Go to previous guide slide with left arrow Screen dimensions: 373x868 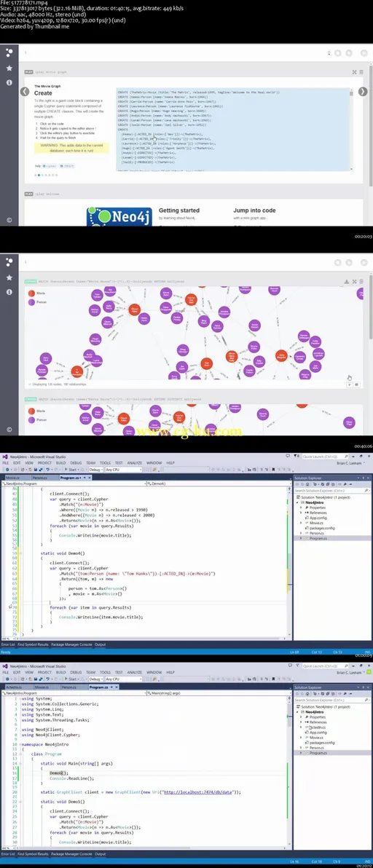[25, 92]
